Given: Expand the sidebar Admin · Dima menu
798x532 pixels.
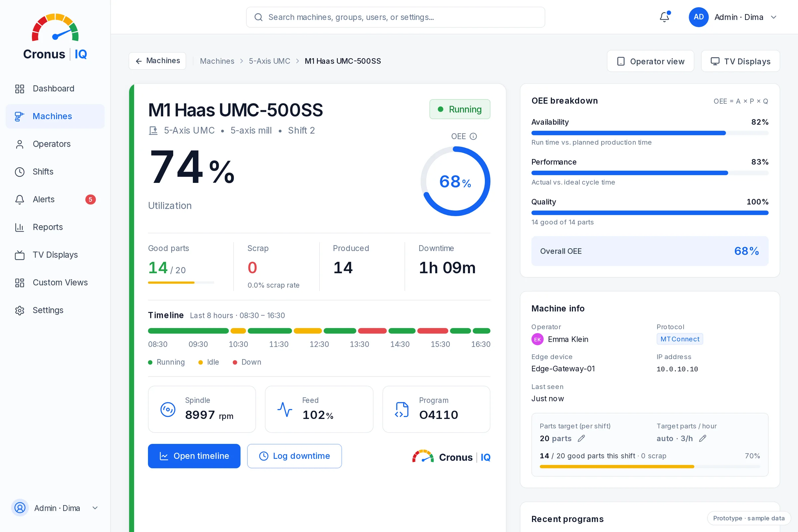Looking at the screenshot, I should [x=95, y=508].
